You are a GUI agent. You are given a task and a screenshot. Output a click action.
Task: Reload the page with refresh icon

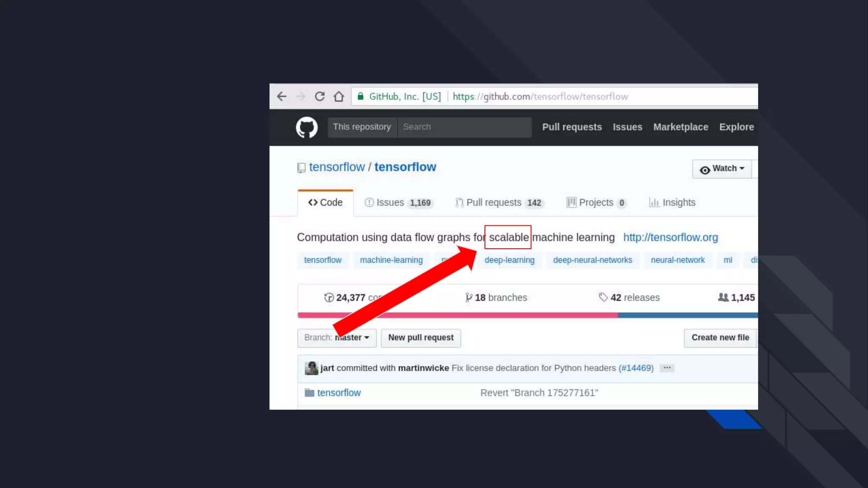click(x=320, y=97)
